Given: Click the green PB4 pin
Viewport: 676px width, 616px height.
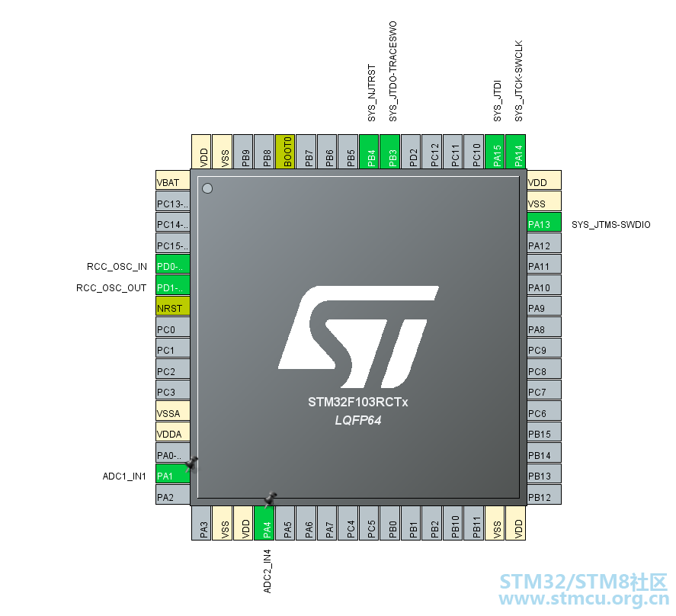Looking at the screenshot, I should click(x=369, y=152).
